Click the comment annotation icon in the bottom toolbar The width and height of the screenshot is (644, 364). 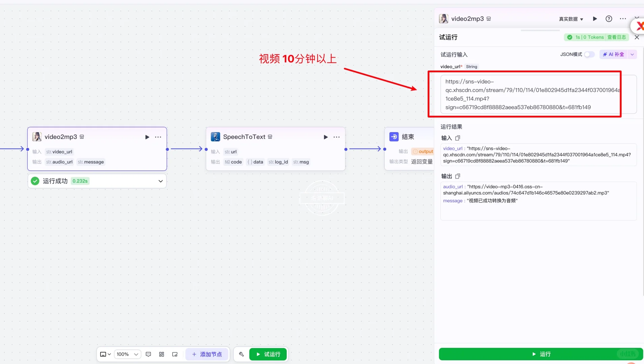[x=148, y=354]
